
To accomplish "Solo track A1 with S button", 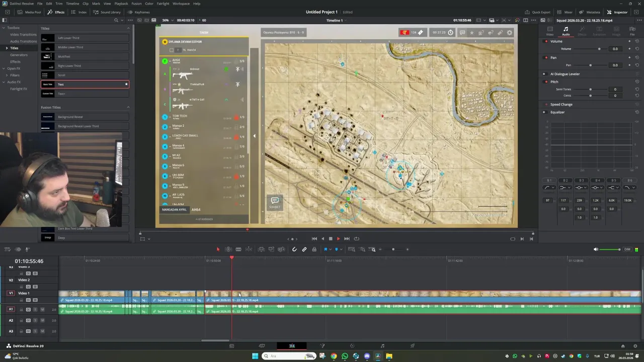I will coord(35,309).
